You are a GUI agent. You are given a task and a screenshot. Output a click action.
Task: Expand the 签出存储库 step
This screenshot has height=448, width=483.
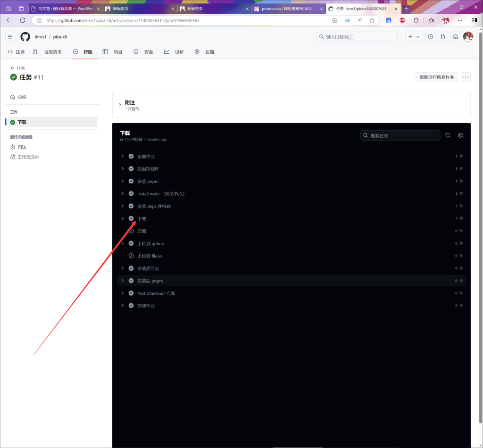(123, 169)
